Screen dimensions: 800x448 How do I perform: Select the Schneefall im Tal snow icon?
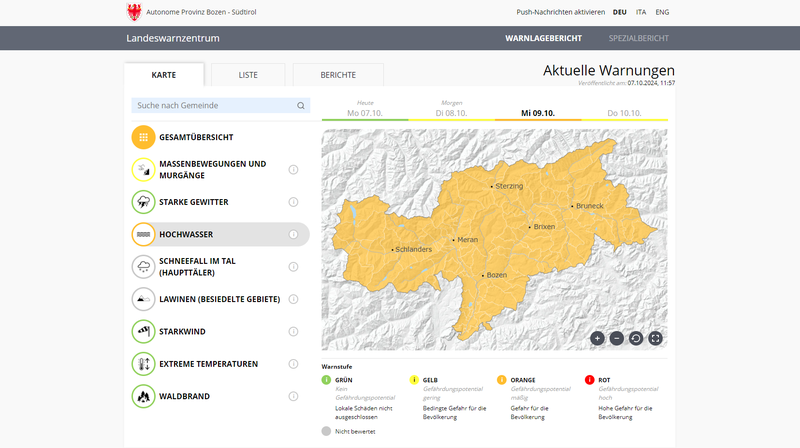[144, 266]
